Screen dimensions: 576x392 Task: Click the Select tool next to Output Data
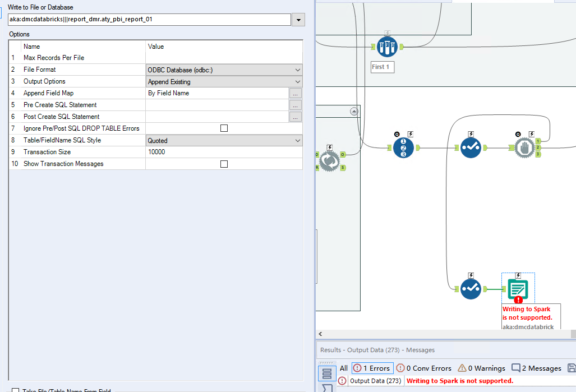pos(471,289)
